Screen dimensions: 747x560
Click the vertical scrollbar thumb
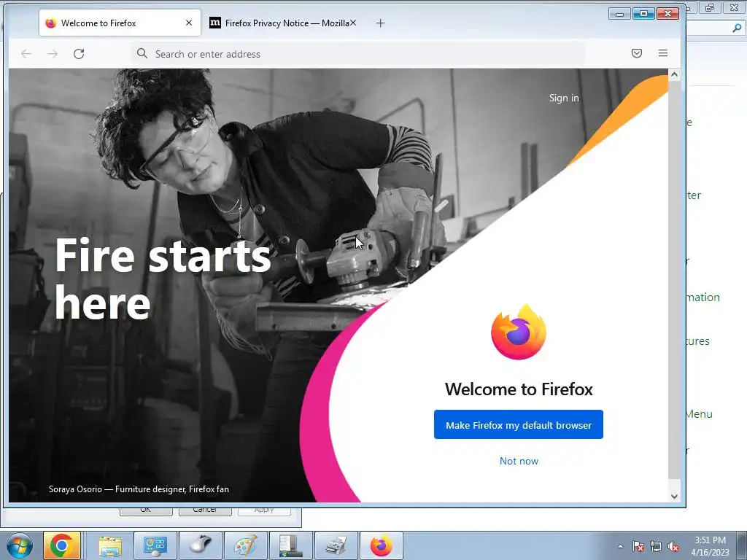click(x=673, y=280)
